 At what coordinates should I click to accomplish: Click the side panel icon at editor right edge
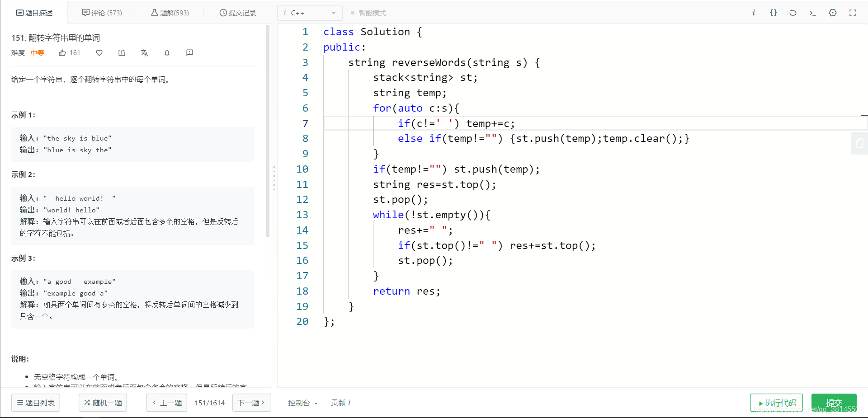click(859, 143)
